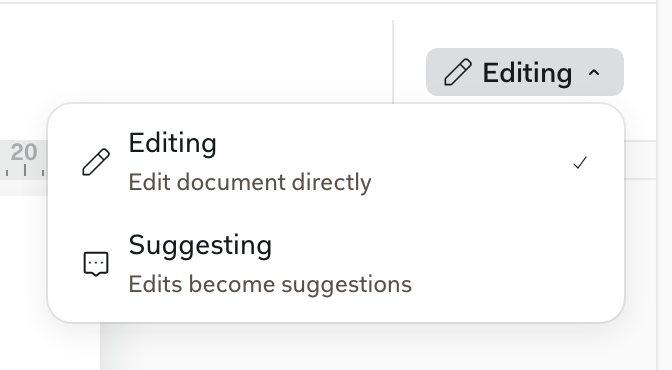Click the ruler strip right of dropdown
Image resolution: width=672 pixels, height=370 pixels.
tap(641, 160)
